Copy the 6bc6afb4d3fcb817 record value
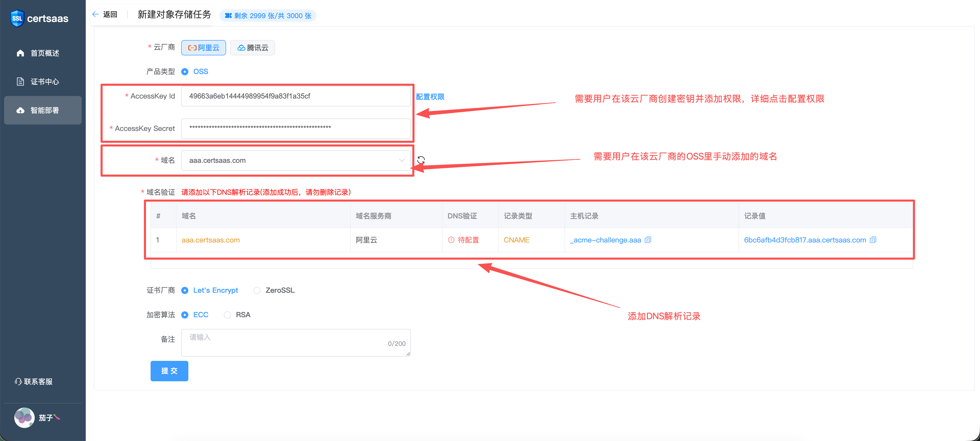This screenshot has height=441, width=980. click(x=873, y=240)
